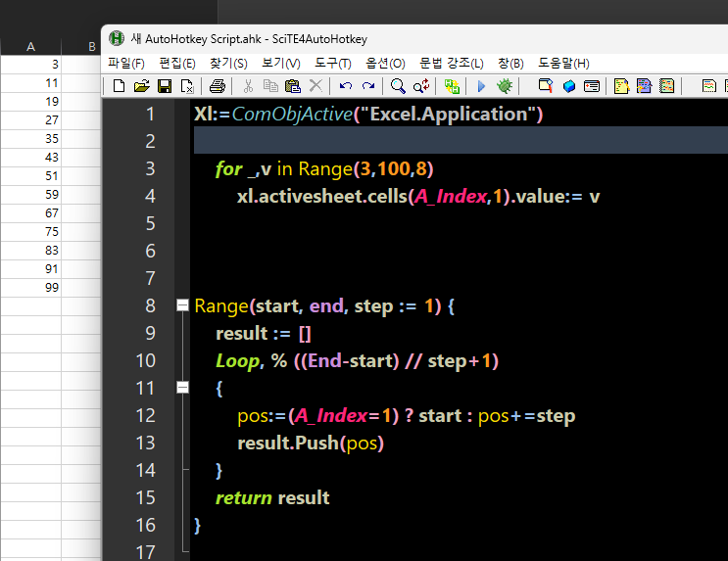Run the script with blue play icon
The width and height of the screenshot is (728, 561).
(481, 86)
